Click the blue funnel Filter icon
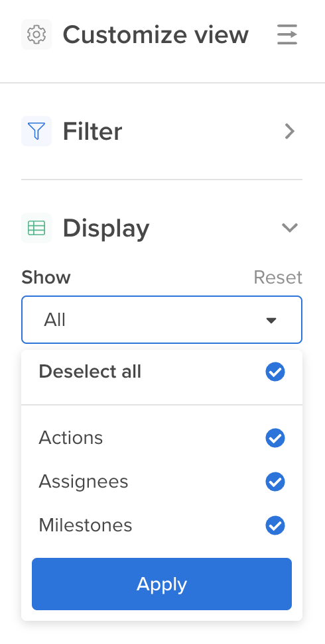Image resolution: width=325 pixels, height=644 pixels. [x=36, y=131]
